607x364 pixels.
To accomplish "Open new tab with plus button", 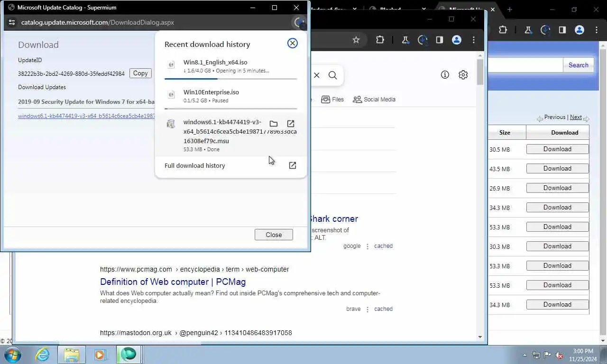I will pyautogui.click(x=510, y=9).
